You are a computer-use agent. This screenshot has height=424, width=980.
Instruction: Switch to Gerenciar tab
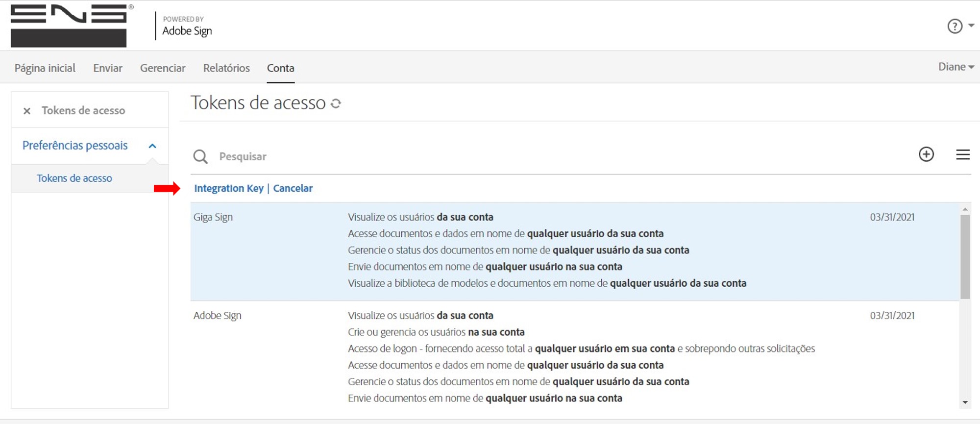(163, 68)
